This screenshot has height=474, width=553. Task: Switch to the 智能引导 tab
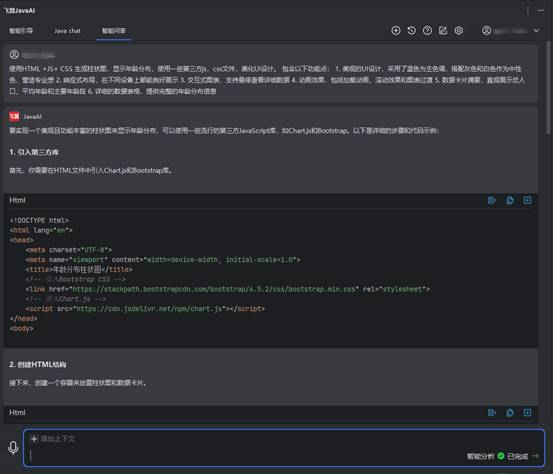pos(21,31)
